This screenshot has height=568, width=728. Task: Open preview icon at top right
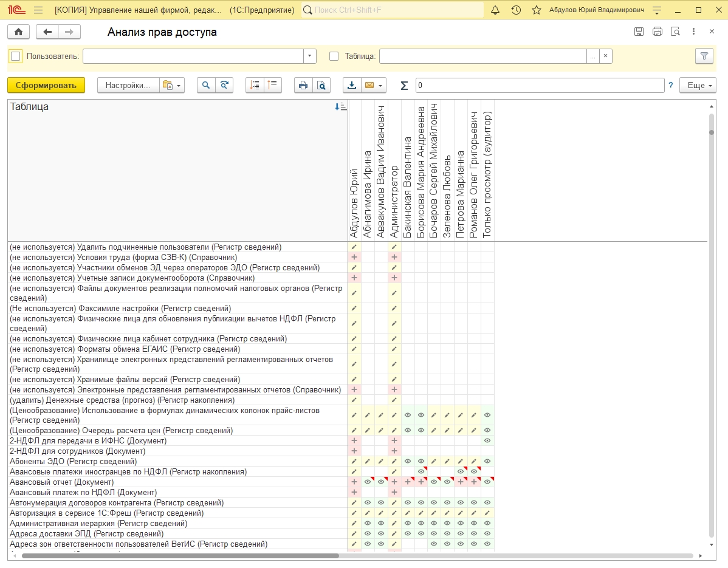[x=675, y=32]
